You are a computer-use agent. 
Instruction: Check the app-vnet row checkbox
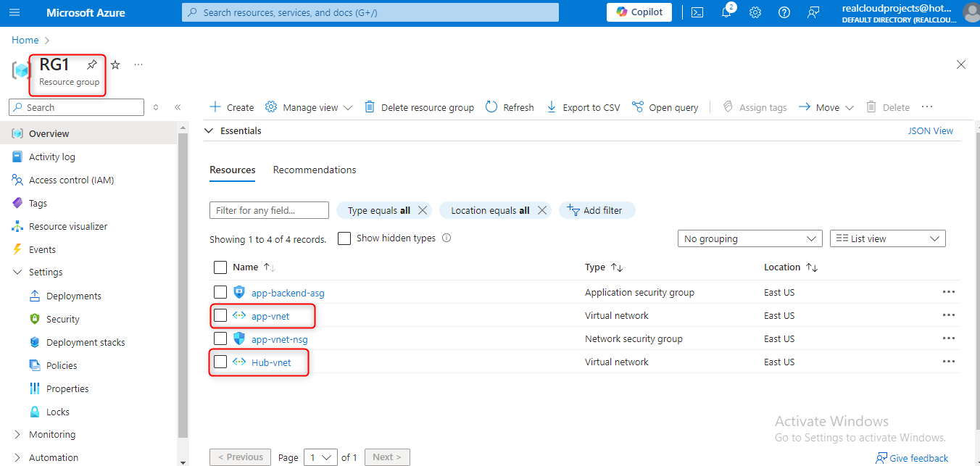pyautogui.click(x=220, y=315)
